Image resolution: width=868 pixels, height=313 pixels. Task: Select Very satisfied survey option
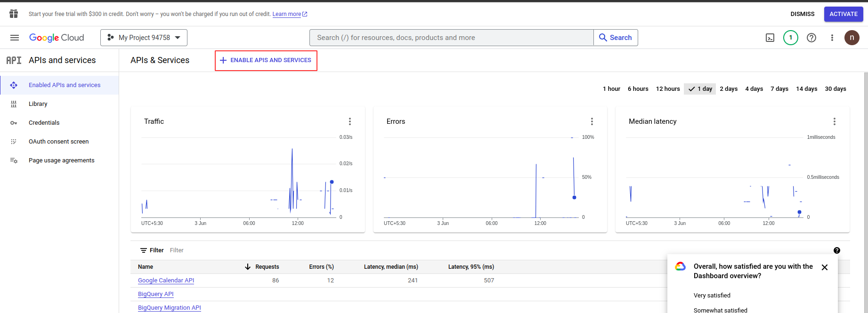pyautogui.click(x=712, y=296)
